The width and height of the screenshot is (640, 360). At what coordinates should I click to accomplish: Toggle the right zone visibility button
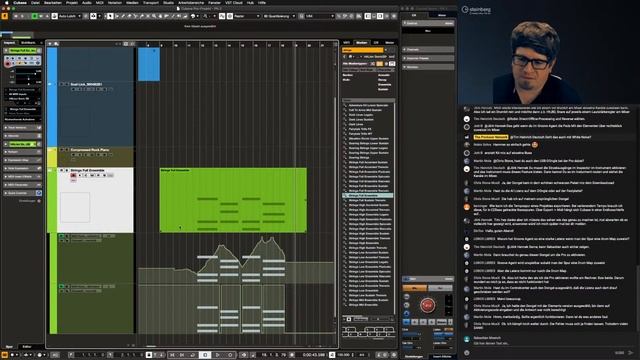[380, 16]
